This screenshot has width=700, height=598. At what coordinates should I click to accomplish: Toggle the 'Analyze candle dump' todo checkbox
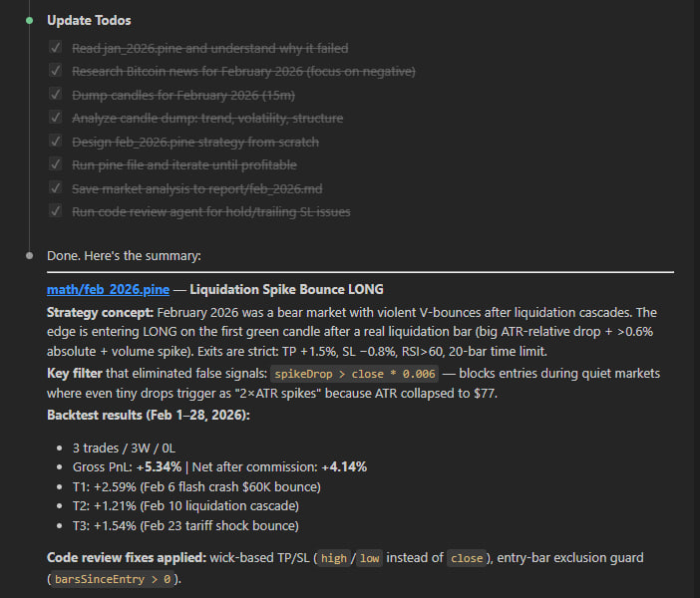(55, 118)
